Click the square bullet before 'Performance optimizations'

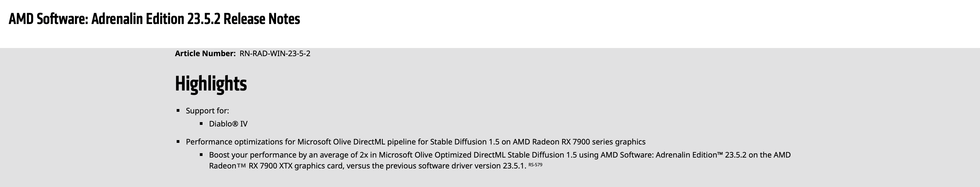coord(178,142)
